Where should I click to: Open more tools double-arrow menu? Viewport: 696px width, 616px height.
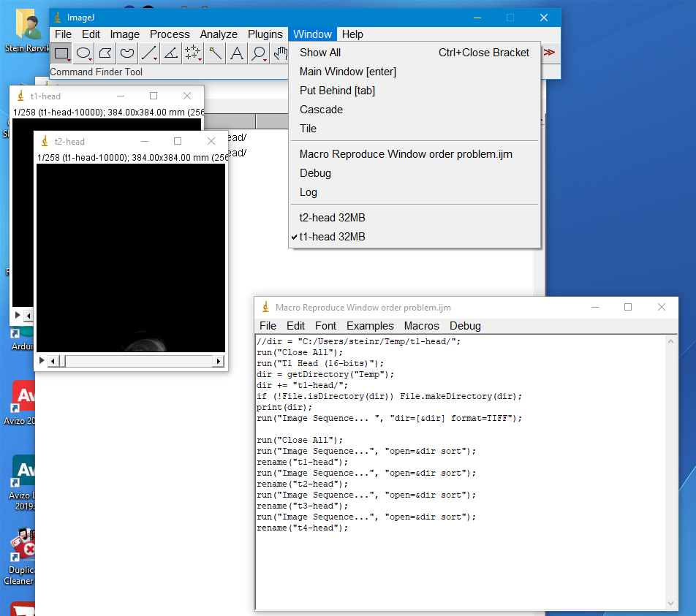coord(549,53)
